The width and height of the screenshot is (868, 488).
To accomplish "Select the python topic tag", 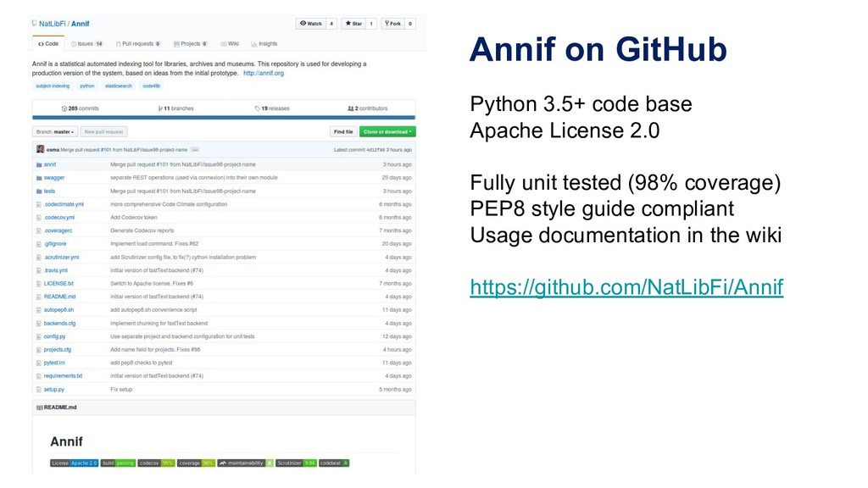I will coord(87,86).
